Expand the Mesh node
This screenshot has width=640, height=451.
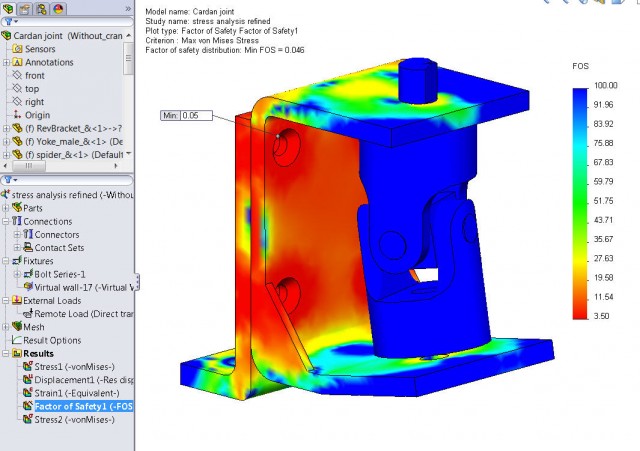(x=6, y=327)
